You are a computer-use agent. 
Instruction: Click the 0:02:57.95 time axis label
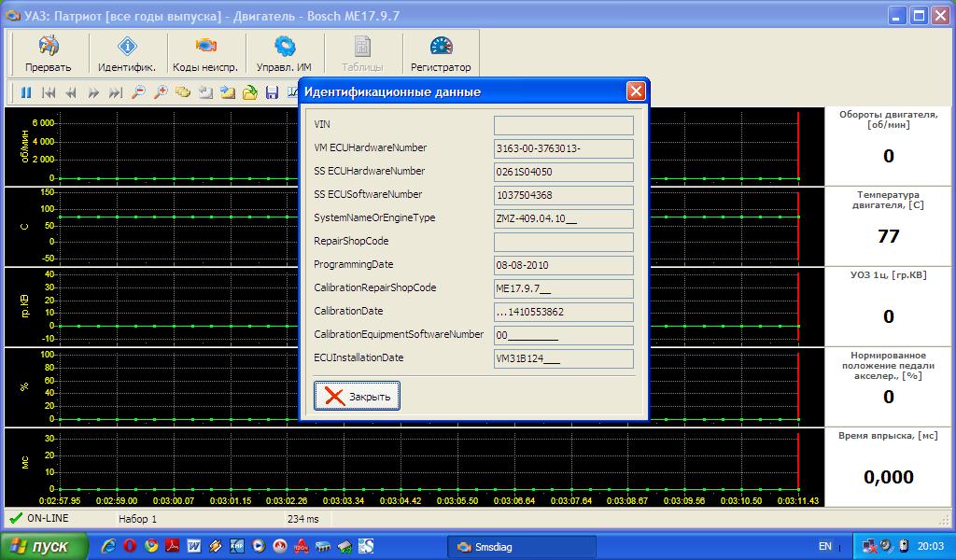pos(60,501)
